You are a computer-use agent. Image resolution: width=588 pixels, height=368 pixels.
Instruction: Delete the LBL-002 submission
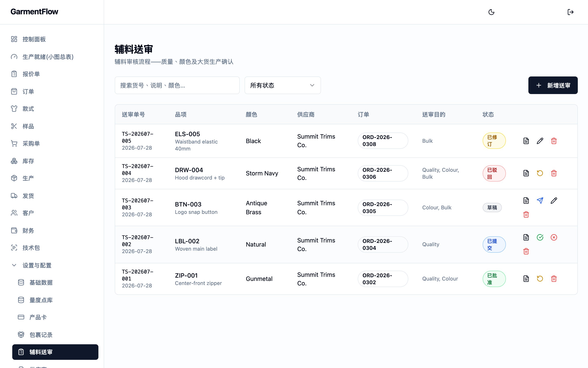[526, 251]
